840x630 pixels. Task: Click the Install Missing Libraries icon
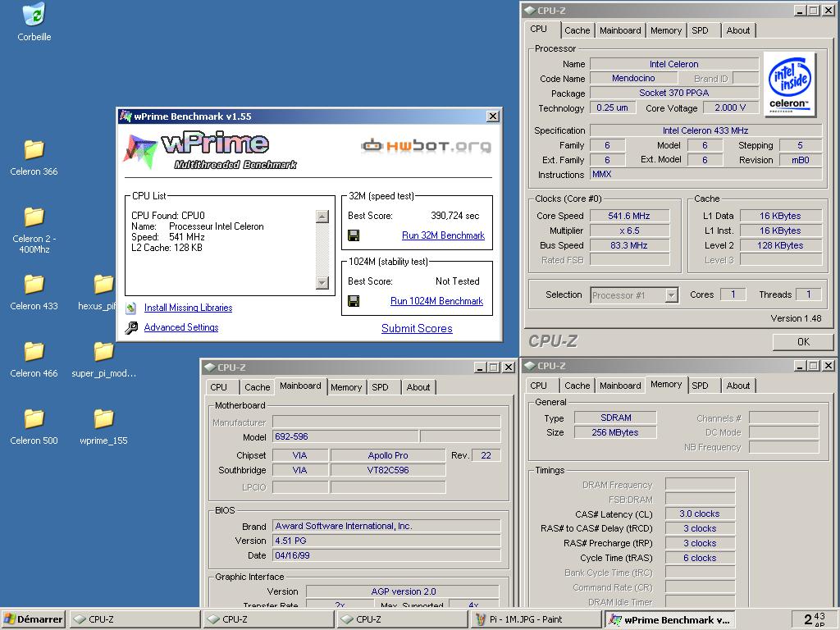point(130,308)
